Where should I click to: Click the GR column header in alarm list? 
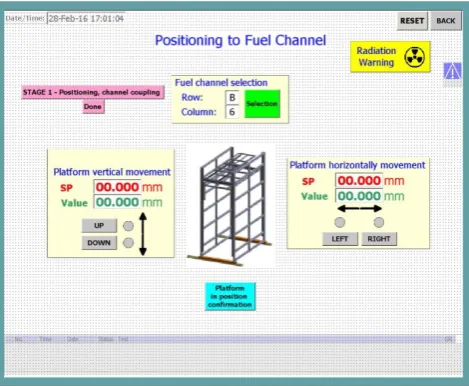pyautogui.click(x=448, y=339)
